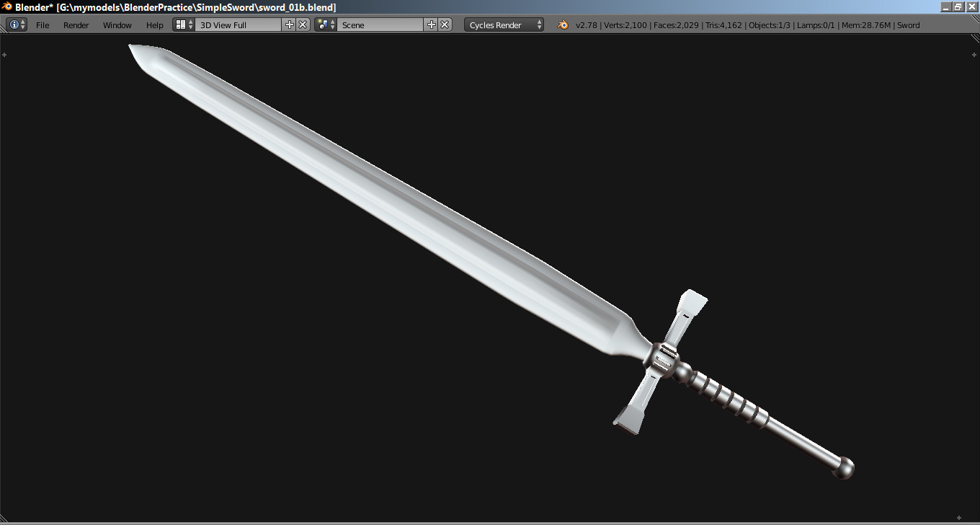Open the File menu

[x=42, y=25]
